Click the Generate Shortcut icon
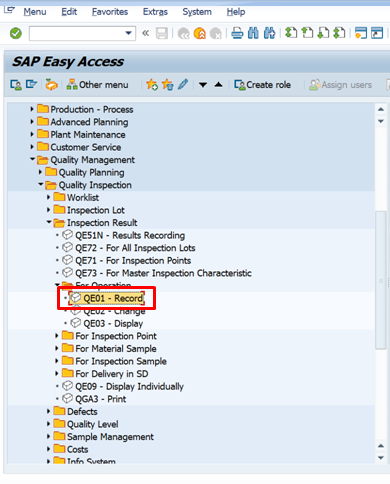The width and height of the screenshot is (390, 484). pos(377,33)
